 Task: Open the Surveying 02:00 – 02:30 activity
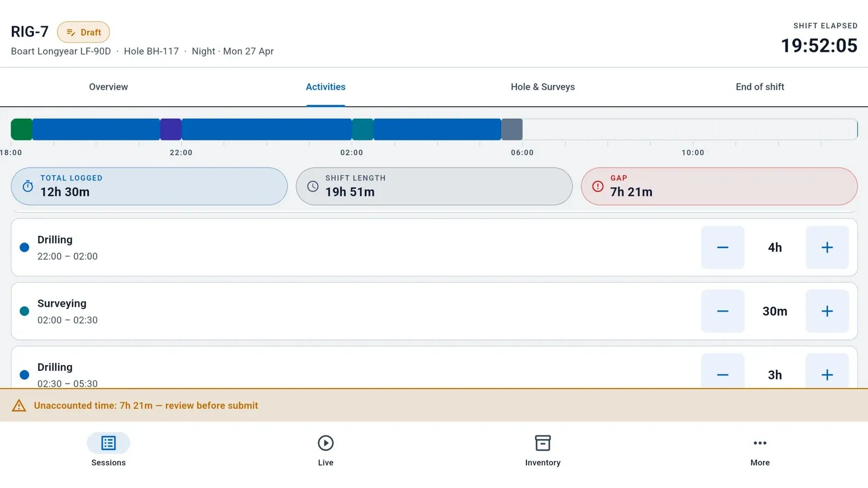point(434,311)
